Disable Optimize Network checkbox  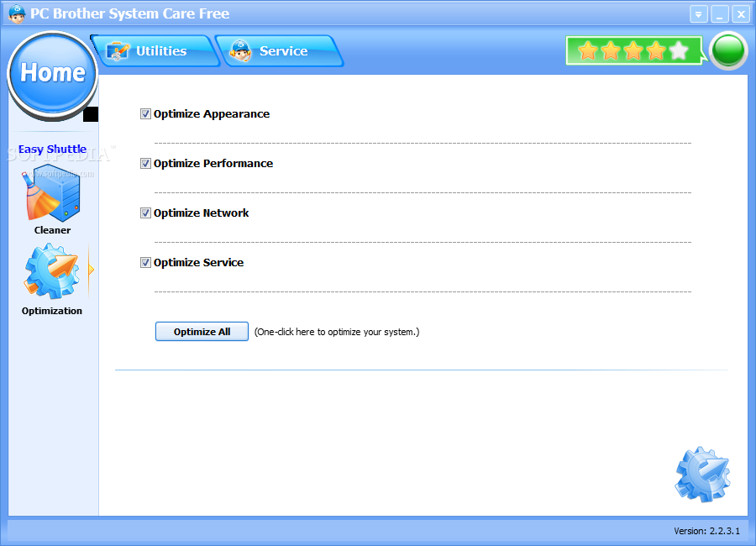145,213
